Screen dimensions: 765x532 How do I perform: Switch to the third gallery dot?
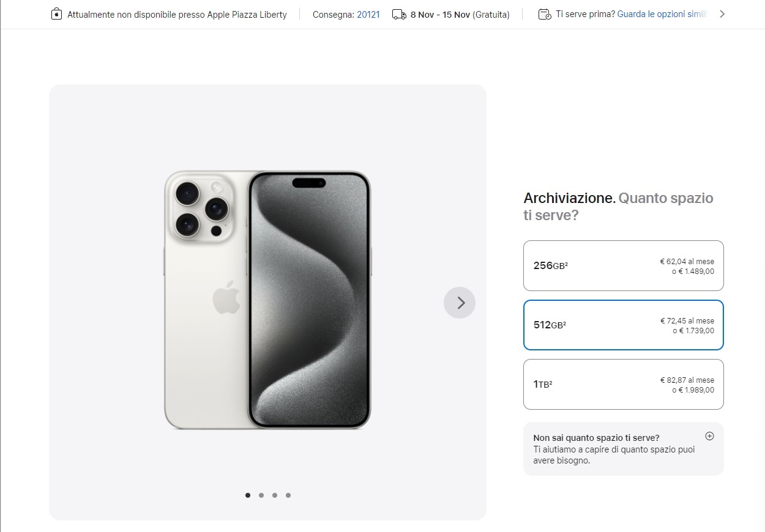click(275, 495)
